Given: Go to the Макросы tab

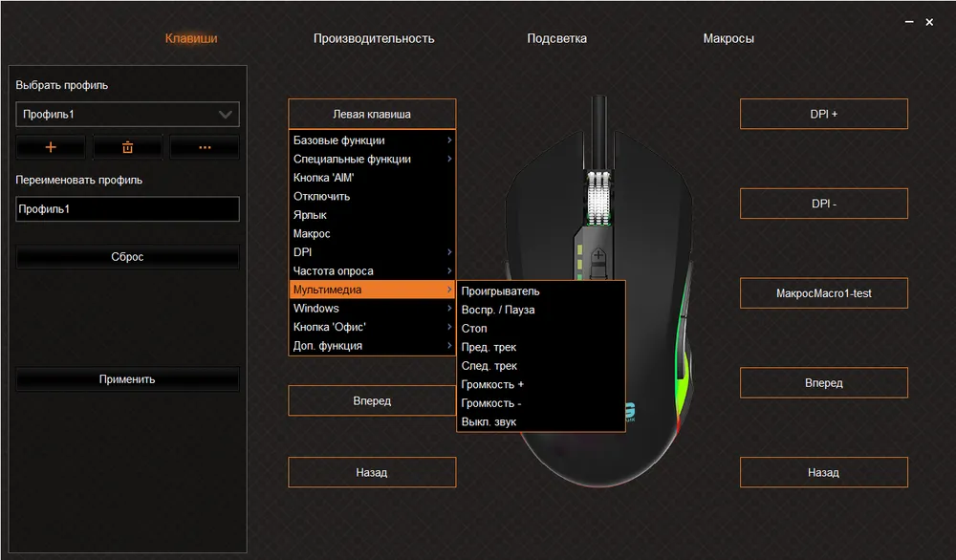Looking at the screenshot, I should tap(728, 38).
